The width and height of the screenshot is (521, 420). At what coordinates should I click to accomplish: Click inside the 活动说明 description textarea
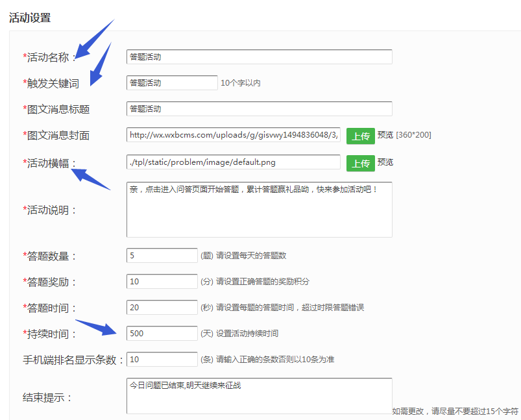pyautogui.click(x=259, y=210)
